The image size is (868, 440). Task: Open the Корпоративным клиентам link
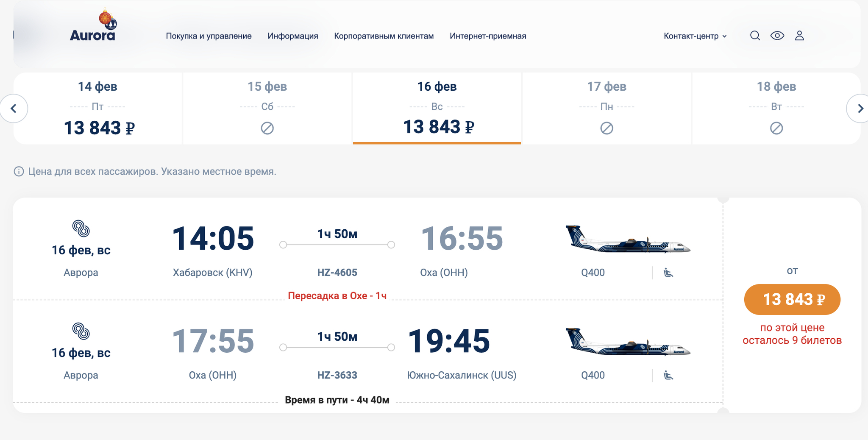click(x=384, y=36)
